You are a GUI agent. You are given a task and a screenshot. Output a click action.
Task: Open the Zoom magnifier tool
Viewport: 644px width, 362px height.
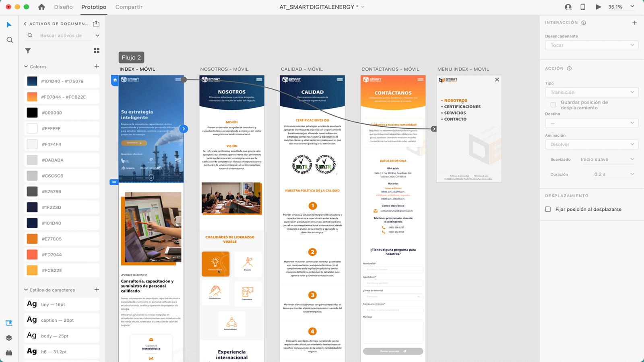pyautogui.click(x=10, y=40)
